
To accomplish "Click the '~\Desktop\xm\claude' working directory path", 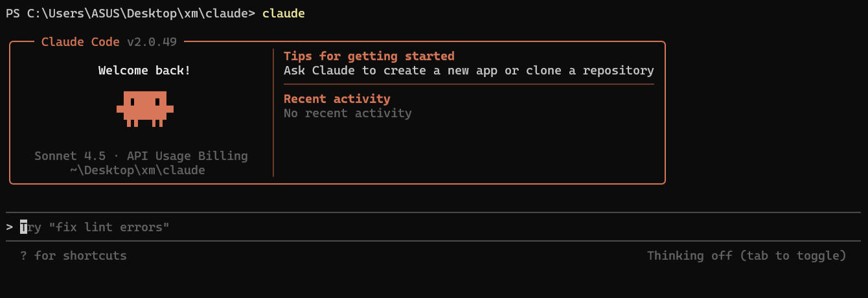I will 137,170.
